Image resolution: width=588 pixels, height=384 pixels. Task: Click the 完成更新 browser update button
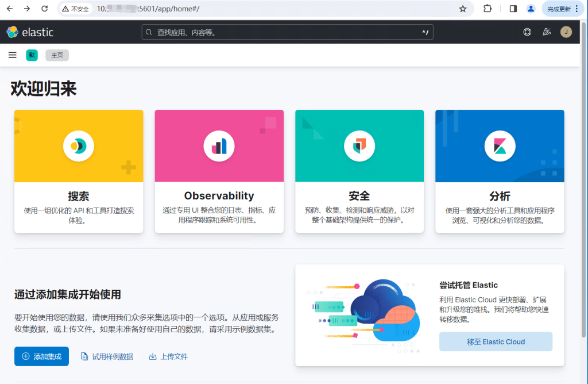[x=563, y=9]
